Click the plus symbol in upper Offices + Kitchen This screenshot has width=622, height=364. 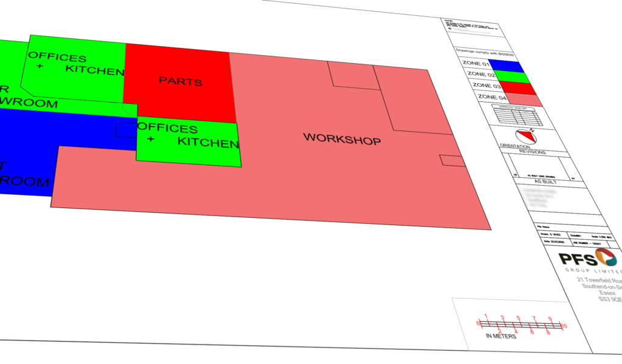[x=39, y=66]
